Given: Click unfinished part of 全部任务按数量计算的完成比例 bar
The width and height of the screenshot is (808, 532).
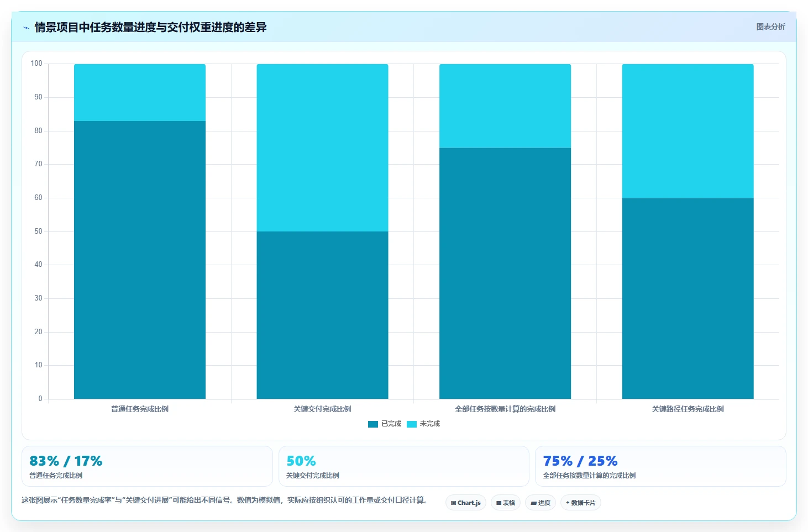Looking at the screenshot, I should click(505, 106).
